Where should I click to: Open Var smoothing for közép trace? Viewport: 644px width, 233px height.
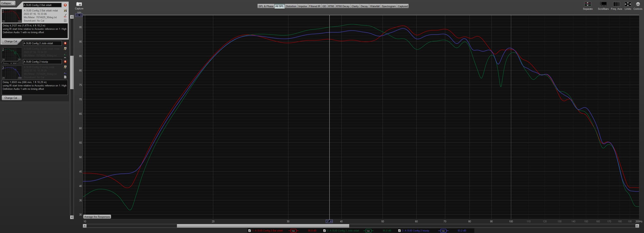click(x=443, y=231)
